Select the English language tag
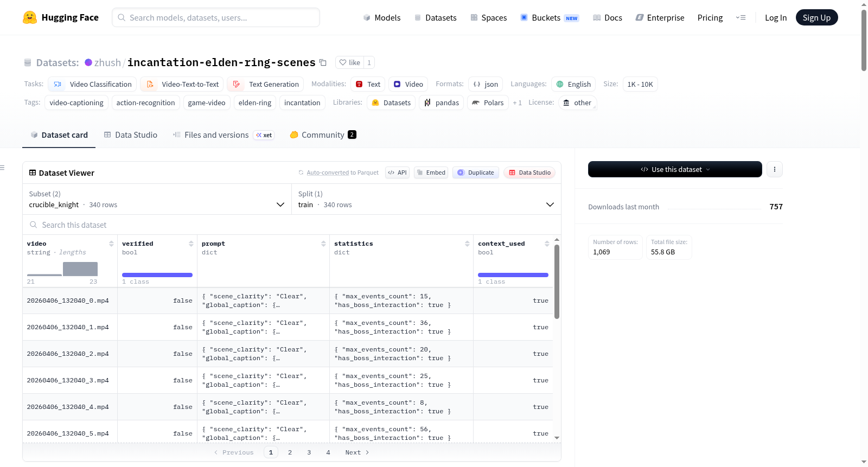 573,84
